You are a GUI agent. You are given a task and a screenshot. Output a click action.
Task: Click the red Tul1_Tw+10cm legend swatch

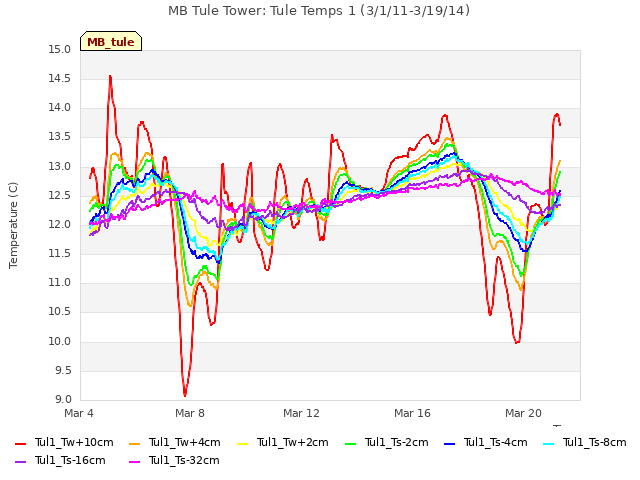(20, 444)
